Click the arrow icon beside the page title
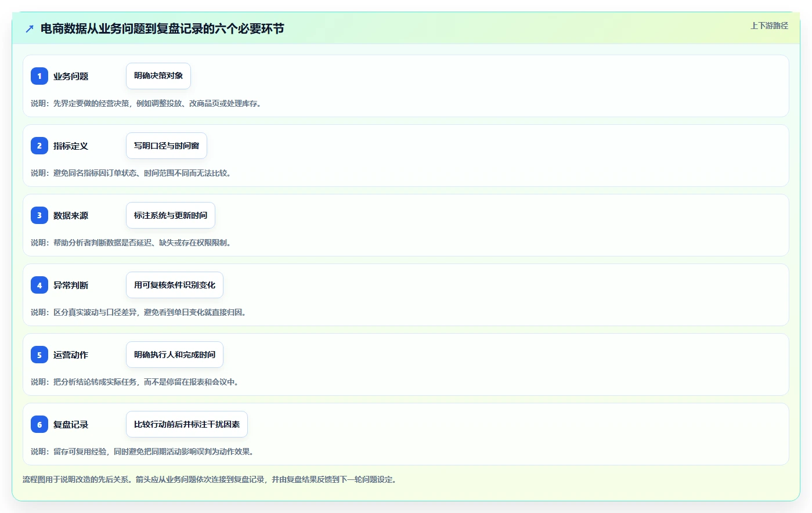812x513 pixels. 30,28
